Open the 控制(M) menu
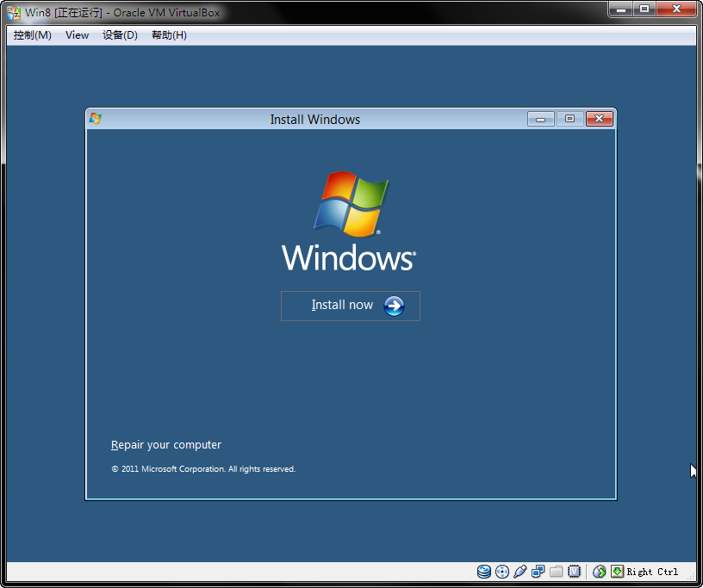The width and height of the screenshot is (703, 588). (32, 35)
